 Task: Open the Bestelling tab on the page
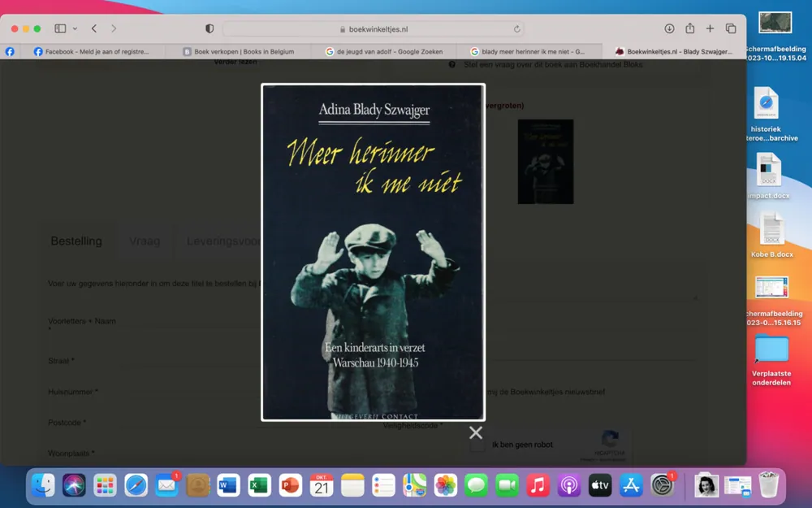pyautogui.click(x=76, y=241)
